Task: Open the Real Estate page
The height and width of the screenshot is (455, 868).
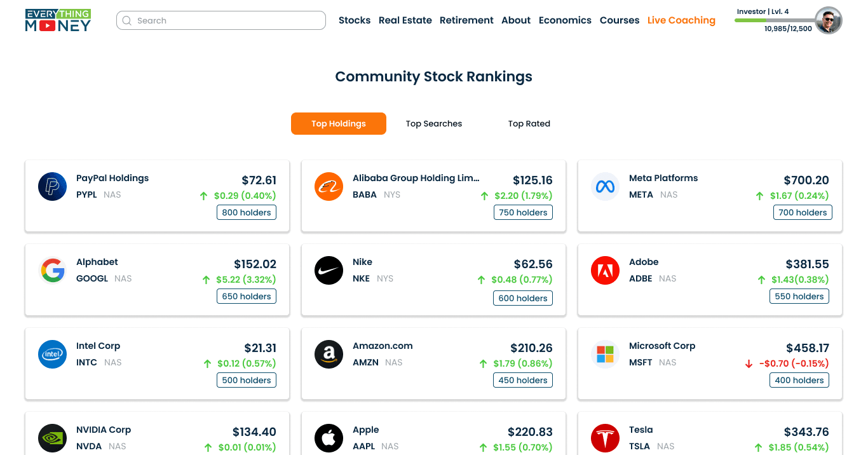Action: tap(405, 20)
